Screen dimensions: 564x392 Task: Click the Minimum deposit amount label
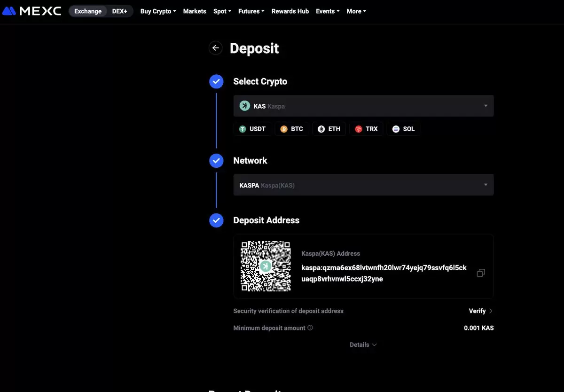pyautogui.click(x=269, y=328)
